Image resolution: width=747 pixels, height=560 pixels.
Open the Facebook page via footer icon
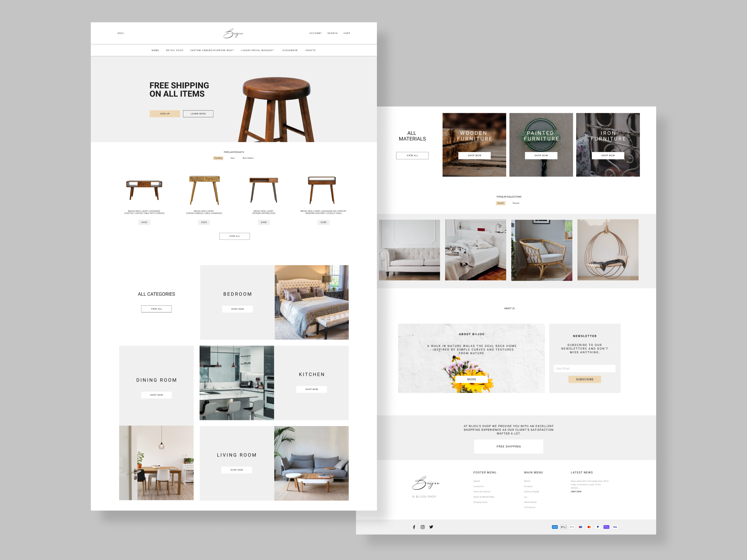(414, 527)
